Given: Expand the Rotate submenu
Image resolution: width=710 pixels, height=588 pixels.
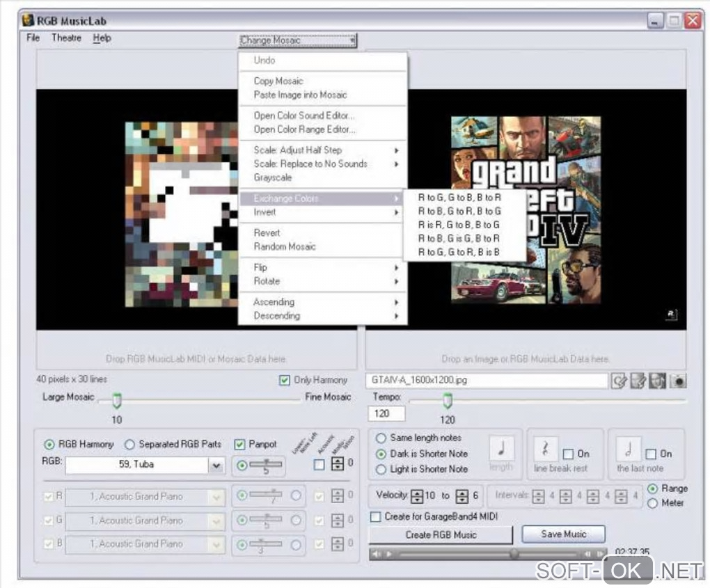Looking at the screenshot, I should 322,281.
